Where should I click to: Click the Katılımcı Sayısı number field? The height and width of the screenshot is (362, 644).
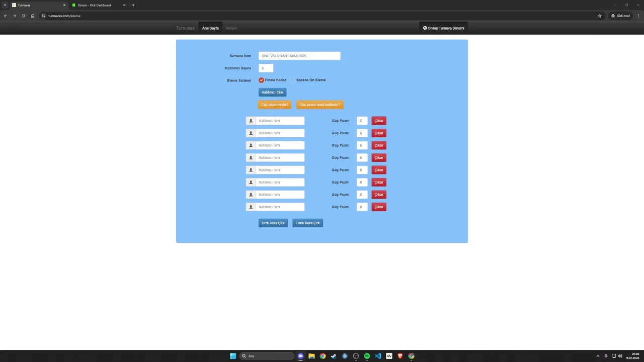click(266, 68)
